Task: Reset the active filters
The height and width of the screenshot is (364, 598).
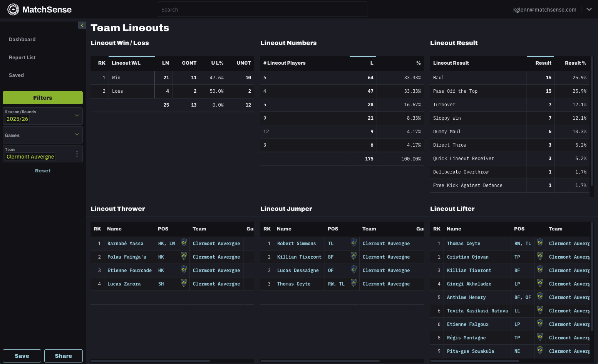Action: pyautogui.click(x=42, y=170)
